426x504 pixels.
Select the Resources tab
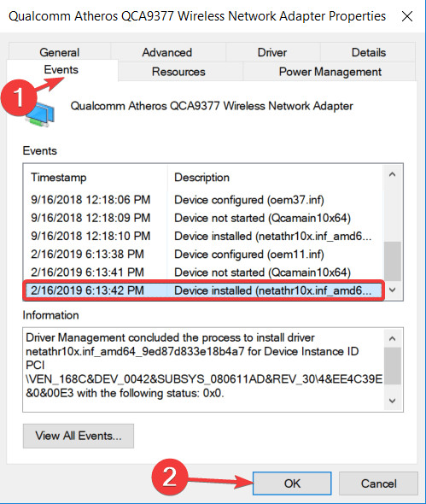(x=178, y=72)
